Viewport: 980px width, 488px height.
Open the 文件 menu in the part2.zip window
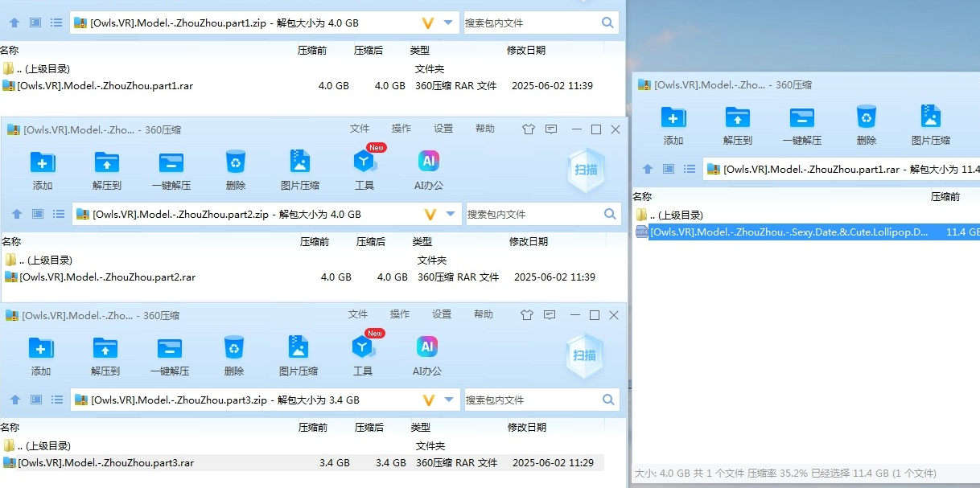point(360,129)
